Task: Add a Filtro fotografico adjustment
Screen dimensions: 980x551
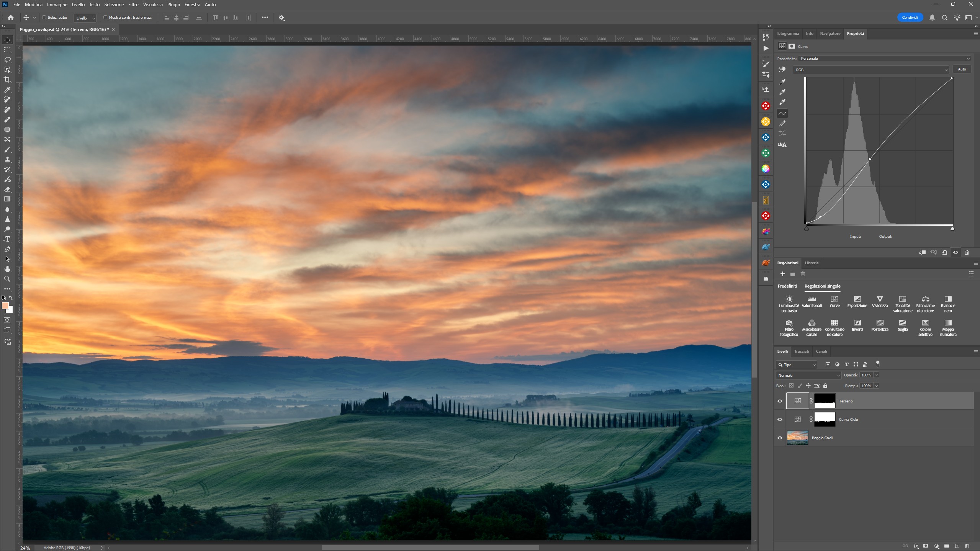Action: (789, 328)
